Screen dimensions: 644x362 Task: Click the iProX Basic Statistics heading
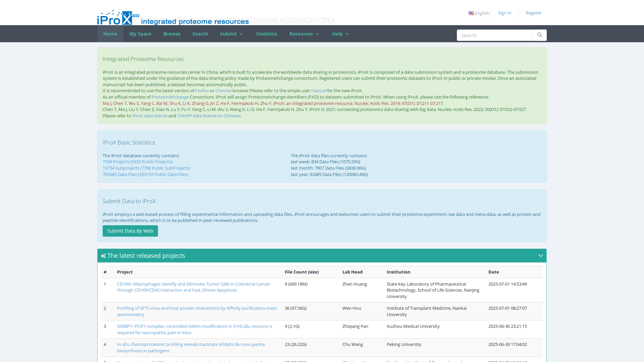pos(129,142)
